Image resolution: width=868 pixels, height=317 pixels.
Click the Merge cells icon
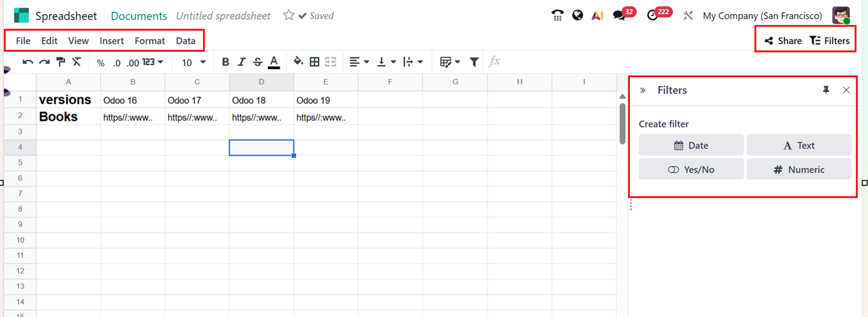point(331,62)
